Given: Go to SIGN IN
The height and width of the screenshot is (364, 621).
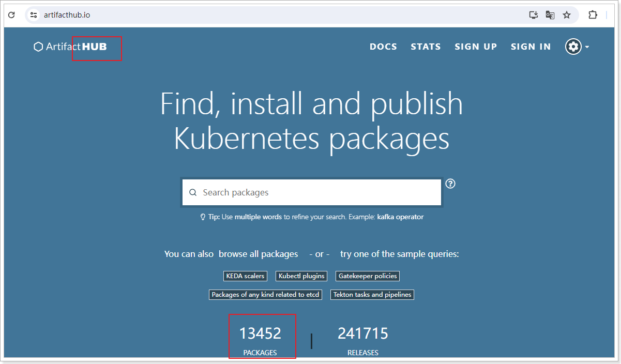Looking at the screenshot, I should 531,47.
